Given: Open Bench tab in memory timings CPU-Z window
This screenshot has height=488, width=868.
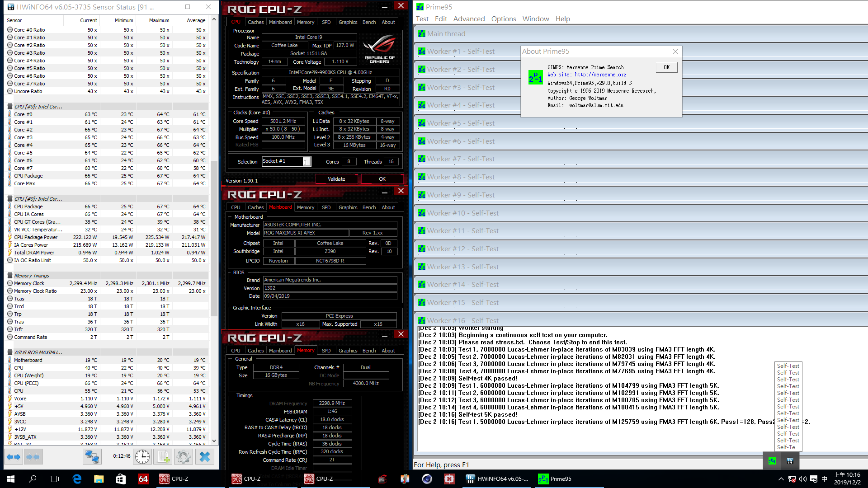Looking at the screenshot, I should [x=369, y=351].
